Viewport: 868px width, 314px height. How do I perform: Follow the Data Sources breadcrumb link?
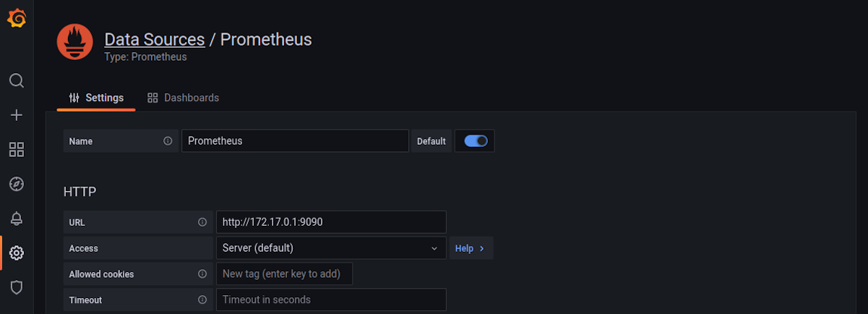[x=155, y=39]
